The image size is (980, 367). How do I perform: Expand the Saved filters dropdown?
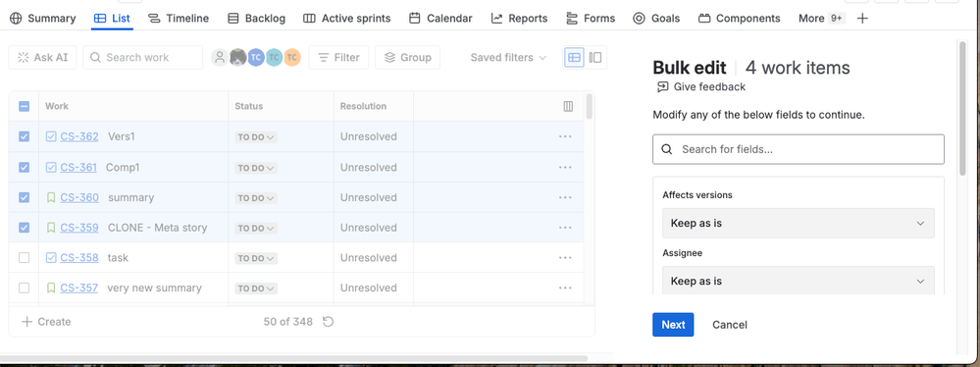[x=508, y=58]
